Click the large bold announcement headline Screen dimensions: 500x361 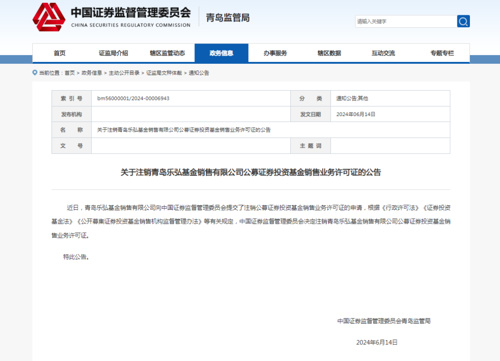pos(251,172)
